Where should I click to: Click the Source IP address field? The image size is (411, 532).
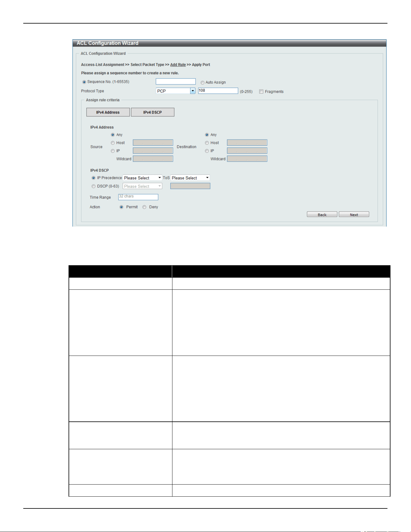(153, 151)
